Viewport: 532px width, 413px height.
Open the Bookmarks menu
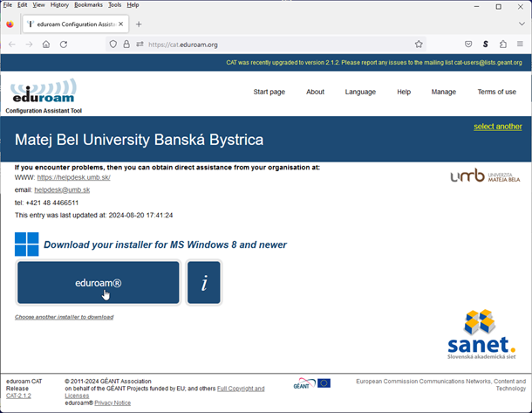pos(88,4)
